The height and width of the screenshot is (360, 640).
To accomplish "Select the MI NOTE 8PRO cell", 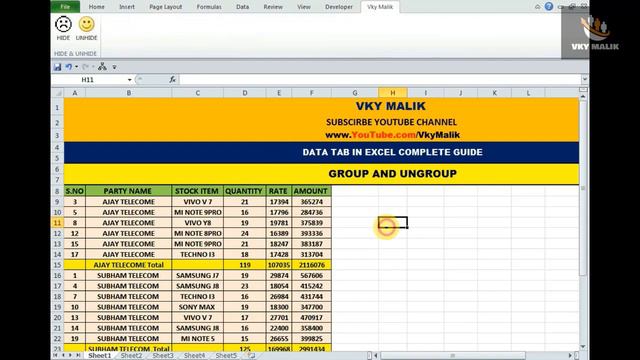I will pyautogui.click(x=198, y=233).
